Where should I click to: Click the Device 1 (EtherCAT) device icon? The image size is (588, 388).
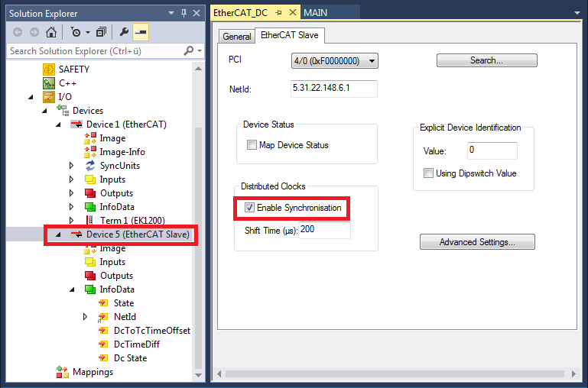76,124
